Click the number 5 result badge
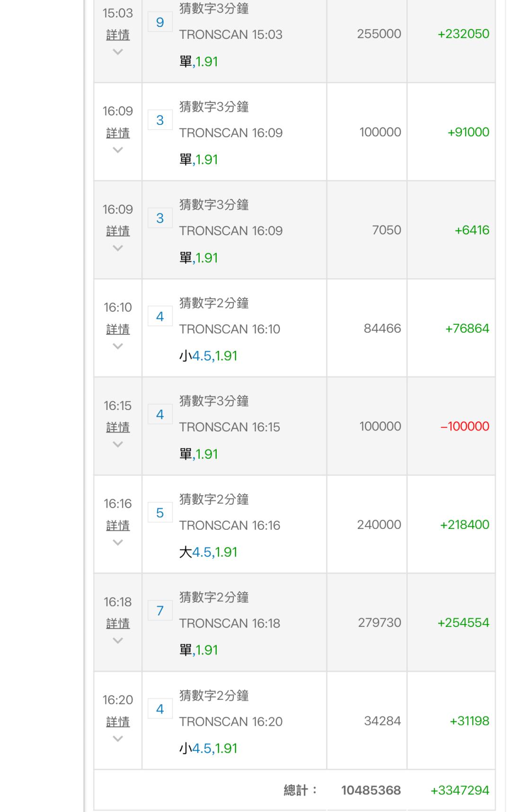The image size is (511, 812). click(x=160, y=513)
